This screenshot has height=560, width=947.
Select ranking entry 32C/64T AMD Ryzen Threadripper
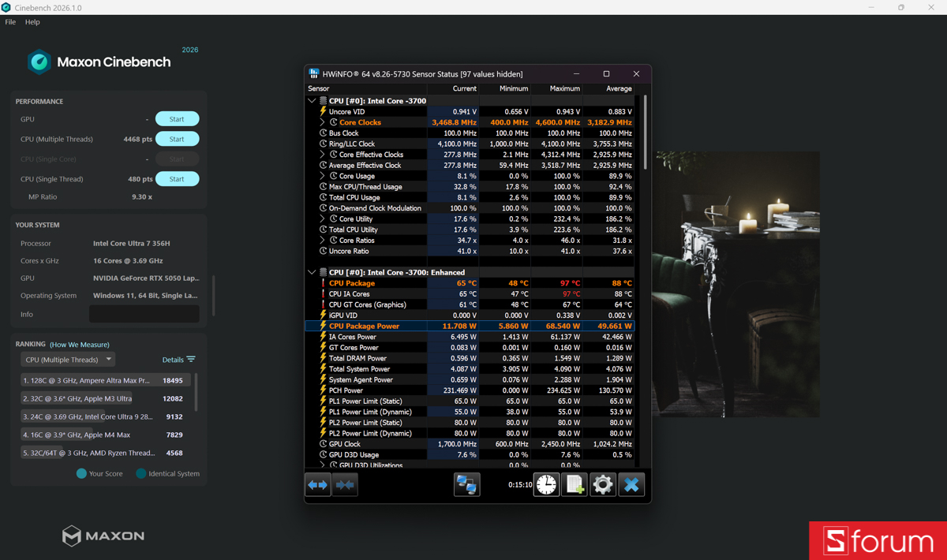point(105,453)
